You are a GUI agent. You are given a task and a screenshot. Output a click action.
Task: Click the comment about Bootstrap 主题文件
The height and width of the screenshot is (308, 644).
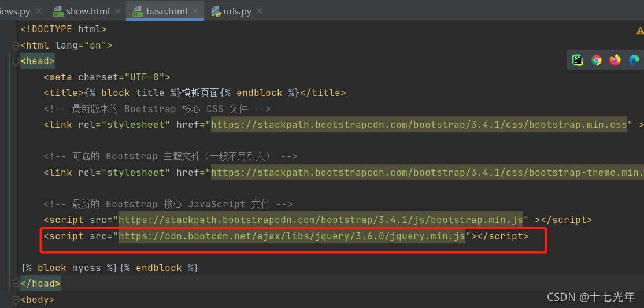point(171,157)
